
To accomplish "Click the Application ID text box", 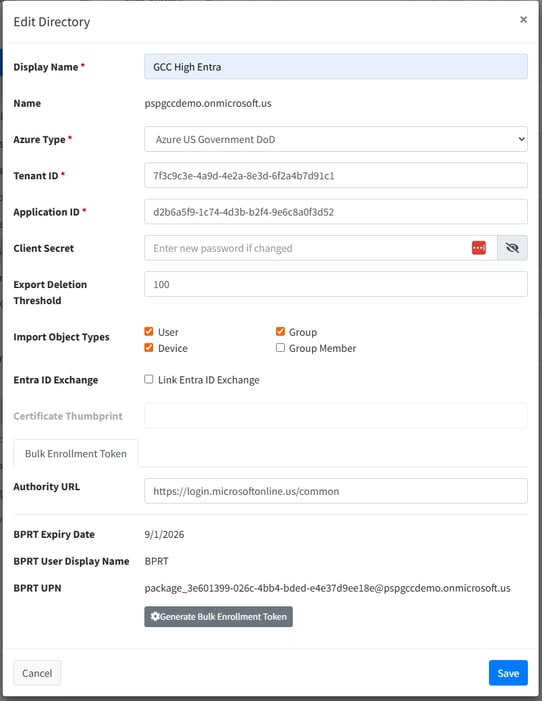I will (x=336, y=211).
